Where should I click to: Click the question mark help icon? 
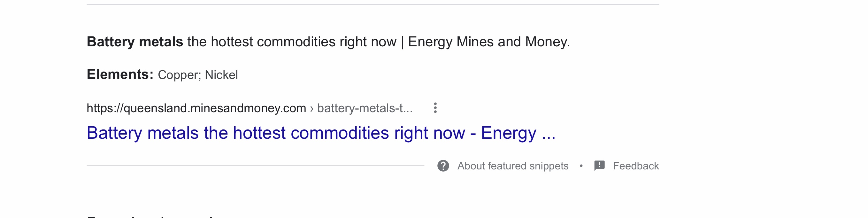pyautogui.click(x=443, y=166)
